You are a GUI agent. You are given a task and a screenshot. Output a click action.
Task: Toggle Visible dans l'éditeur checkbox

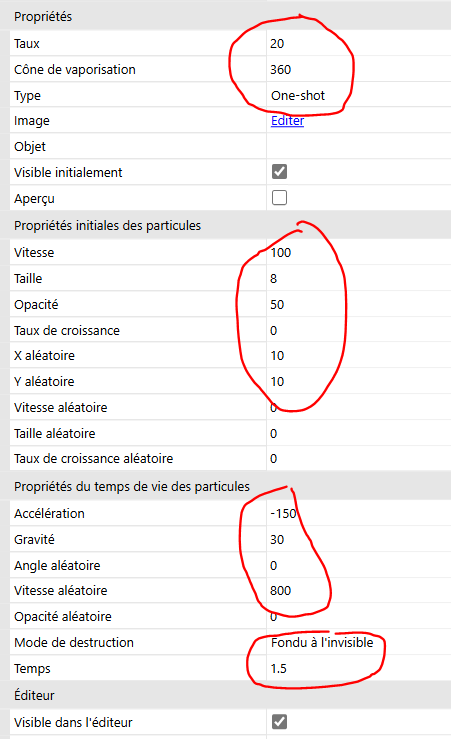[x=279, y=722]
